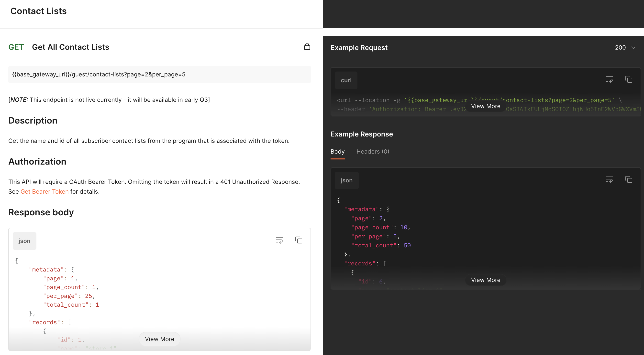This screenshot has width=644, height=355.
Task: Click the Description heading
Action: [x=33, y=121]
